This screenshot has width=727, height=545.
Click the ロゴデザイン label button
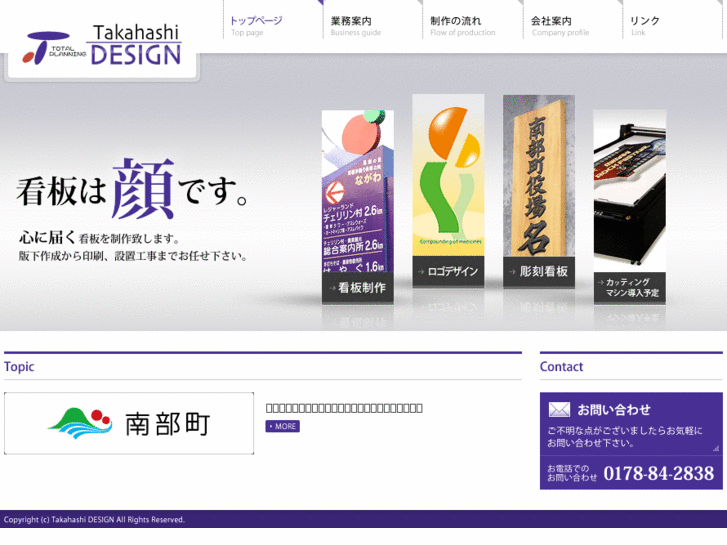pos(448,271)
